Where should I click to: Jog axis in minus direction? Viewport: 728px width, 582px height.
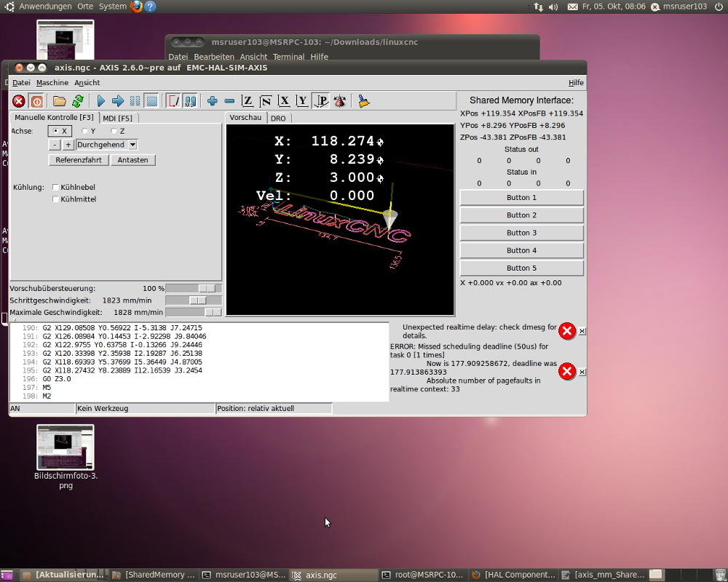coord(55,145)
